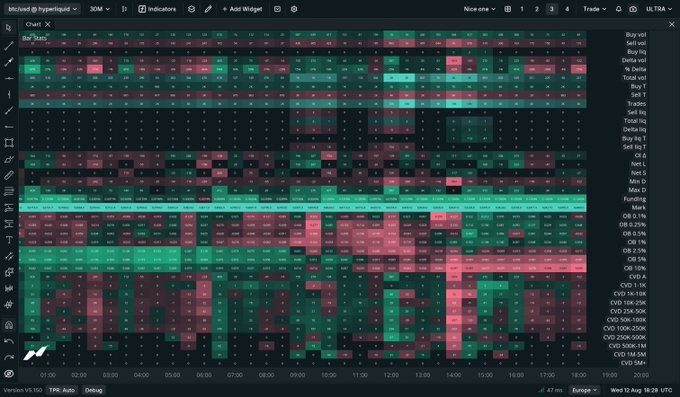Select the text annotation tool
Screen dimensions: 680x397
[x=9, y=240]
